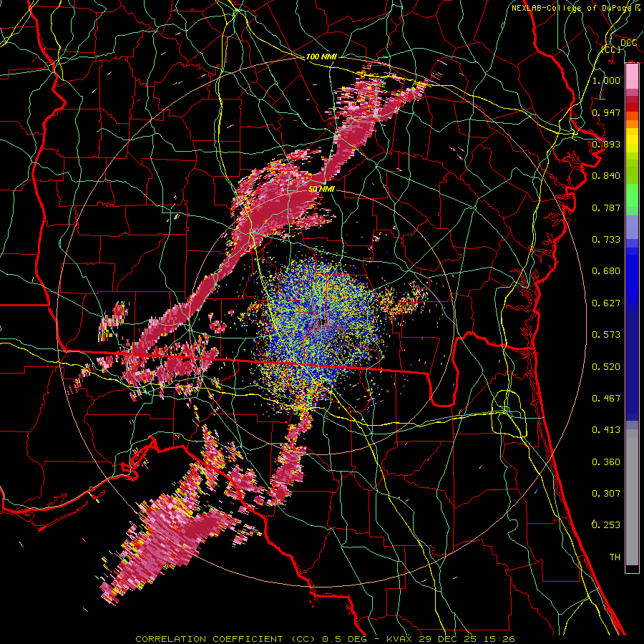
Task: Click the 100 NMI range ring label
Action: 321,57
